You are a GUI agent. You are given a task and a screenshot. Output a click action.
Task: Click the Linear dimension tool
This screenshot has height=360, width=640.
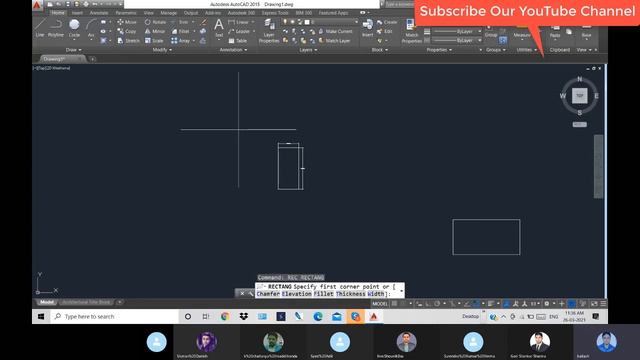coord(239,22)
